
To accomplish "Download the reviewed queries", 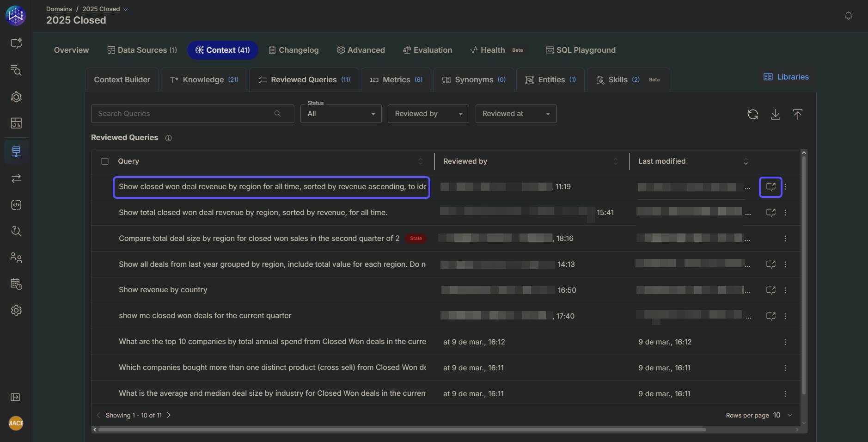I will pos(776,114).
